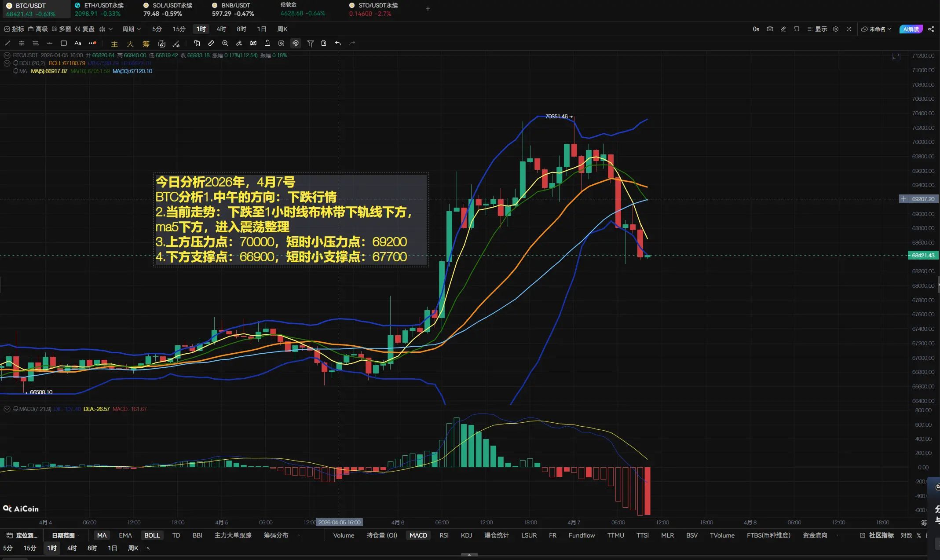Expand the candlestick chart type dropdown
The width and height of the screenshot is (940, 560).
tap(106, 29)
